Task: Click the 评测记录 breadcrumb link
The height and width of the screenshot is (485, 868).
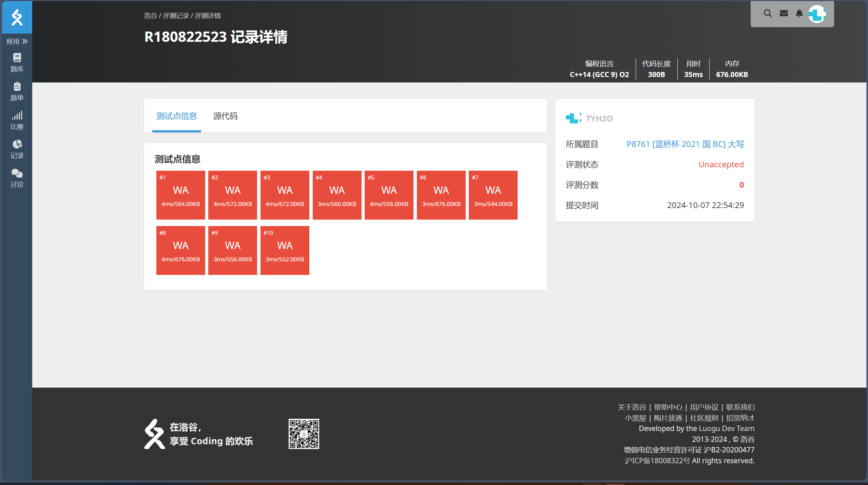Action: click(x=176, y=16)
